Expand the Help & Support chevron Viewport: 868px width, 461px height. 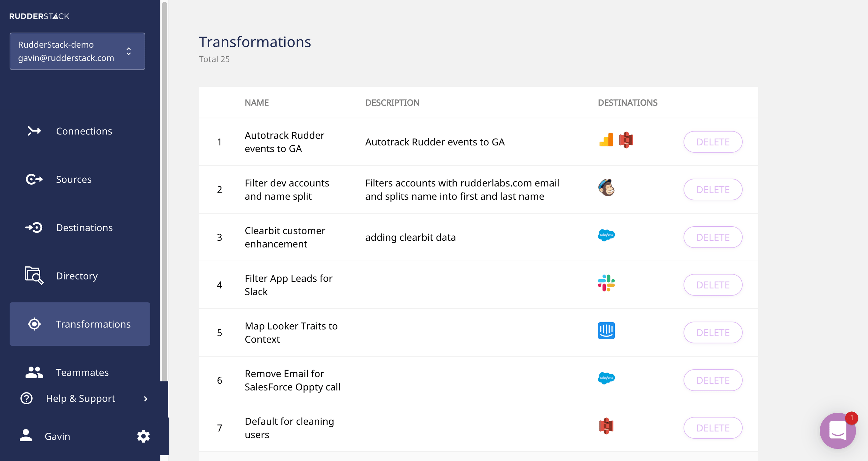[x=145, y=399]
